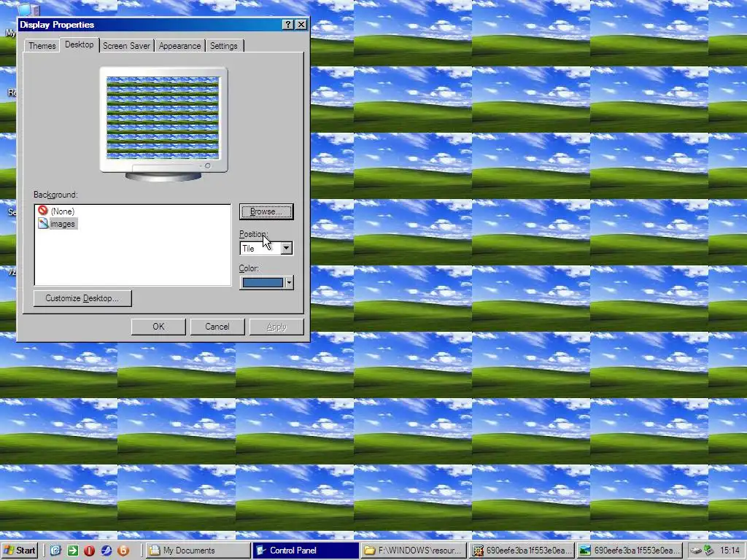The width and height of the screenshot is (747, 560).
Task: Open the Settings tab
Action: pos(223,46)
